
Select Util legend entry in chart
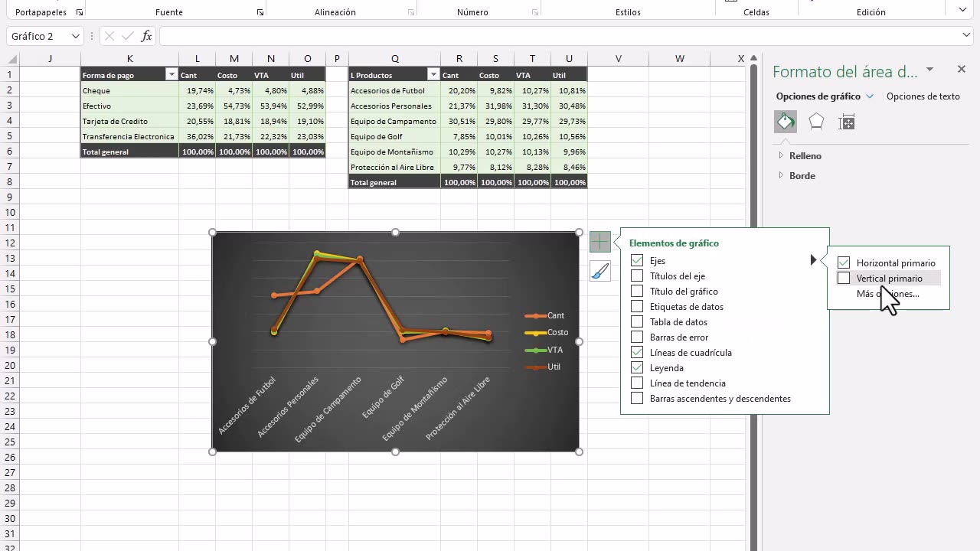pos(543,367)
